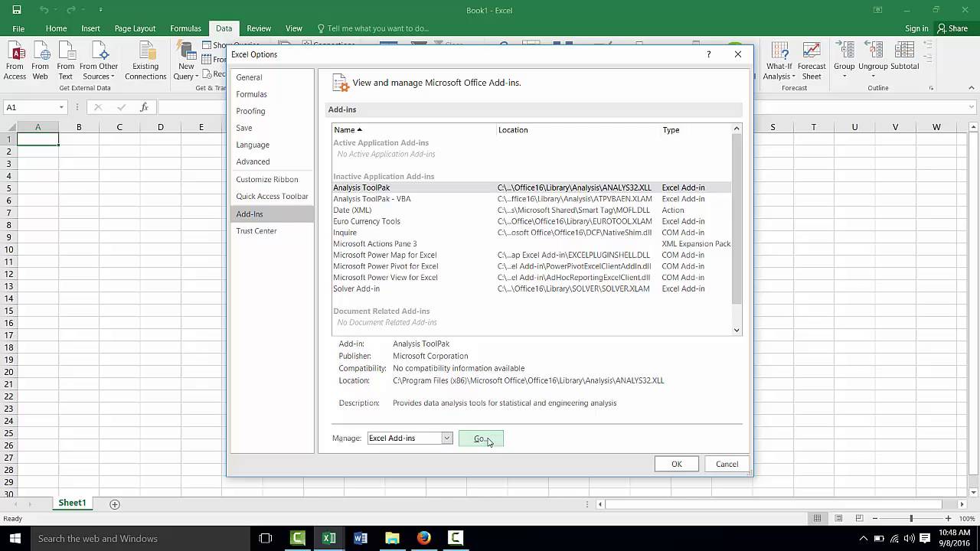Click Sign in at top right
This screenshot has height=551, width=980.
pyautogui.click(x=916, y=28)
